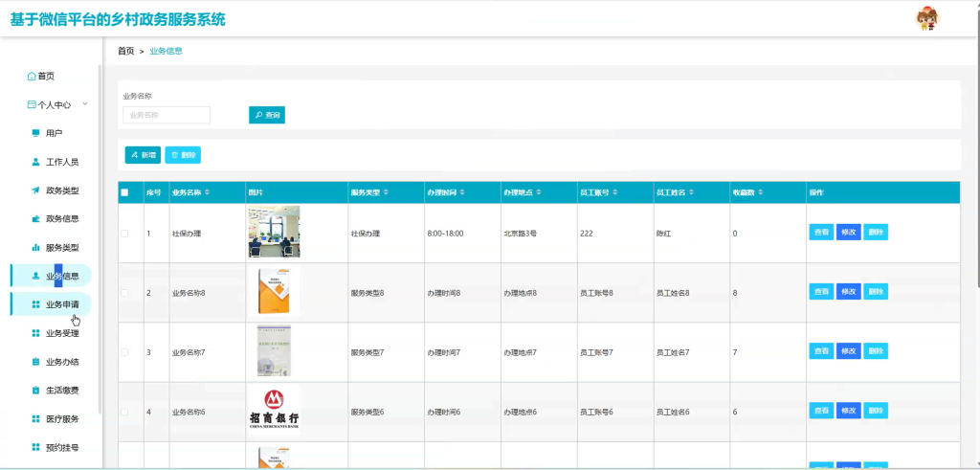The image size is (980, 470).
Task: Focus the 业务名称 search input field
Action: 167,115
